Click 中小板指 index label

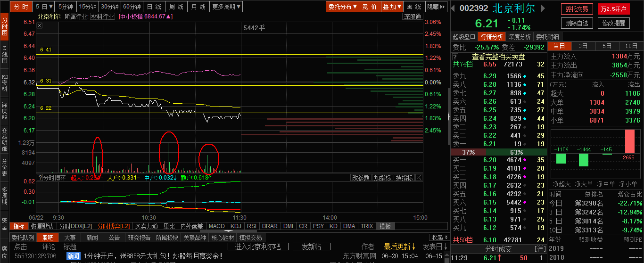(x=146, y=16)
